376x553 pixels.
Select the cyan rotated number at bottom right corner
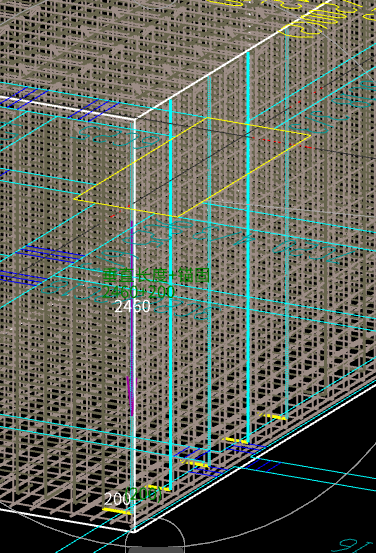(356, 545)
